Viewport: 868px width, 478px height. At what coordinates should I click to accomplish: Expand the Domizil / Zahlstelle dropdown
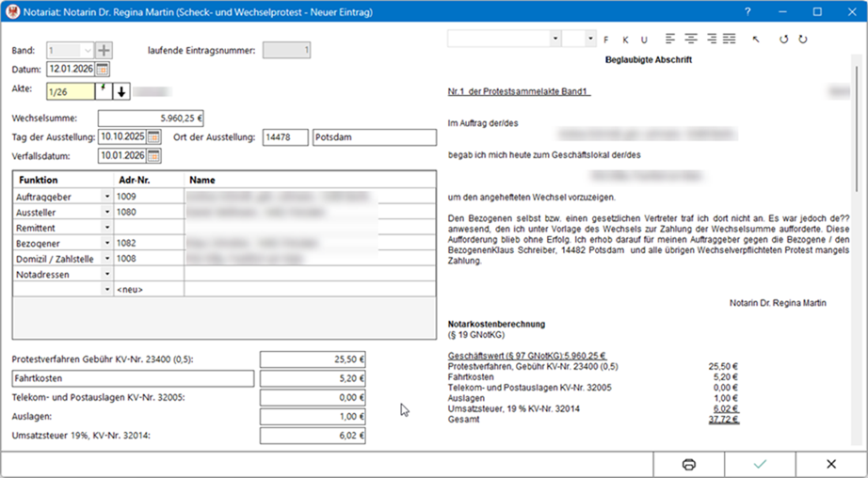pyautogui.click(x=106, y=259)
